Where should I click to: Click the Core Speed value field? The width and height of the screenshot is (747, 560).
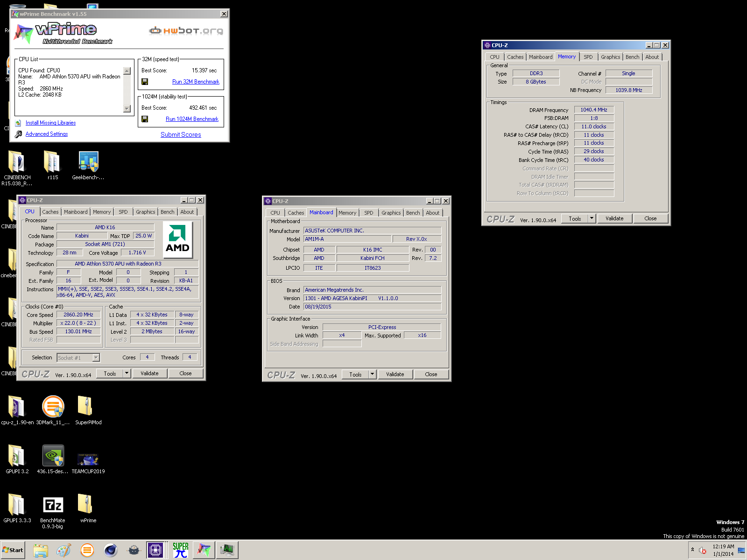pos(78,315)
